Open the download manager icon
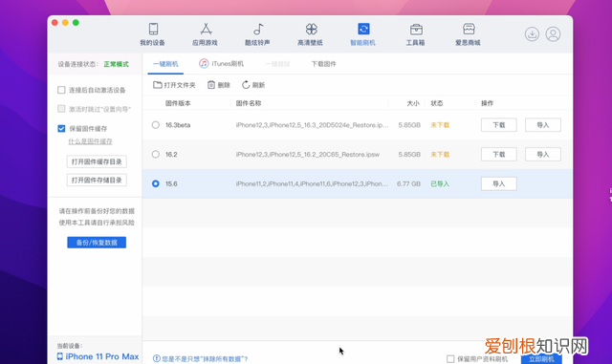The width and height of the screenshot is (612, 364). pos(532,34)
